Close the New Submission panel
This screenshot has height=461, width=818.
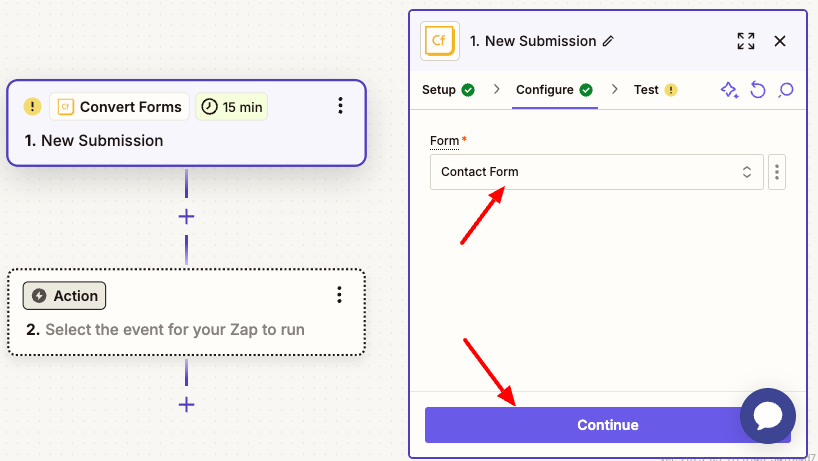[x=780, y=41]
